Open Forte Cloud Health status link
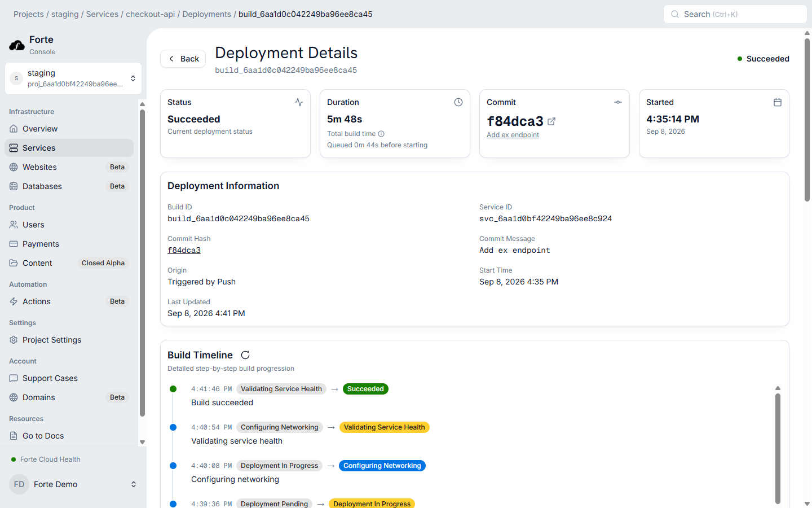Image resolution: width=812 pixels, height=508 pixels. pyautogui.click(x=50, y=459)
